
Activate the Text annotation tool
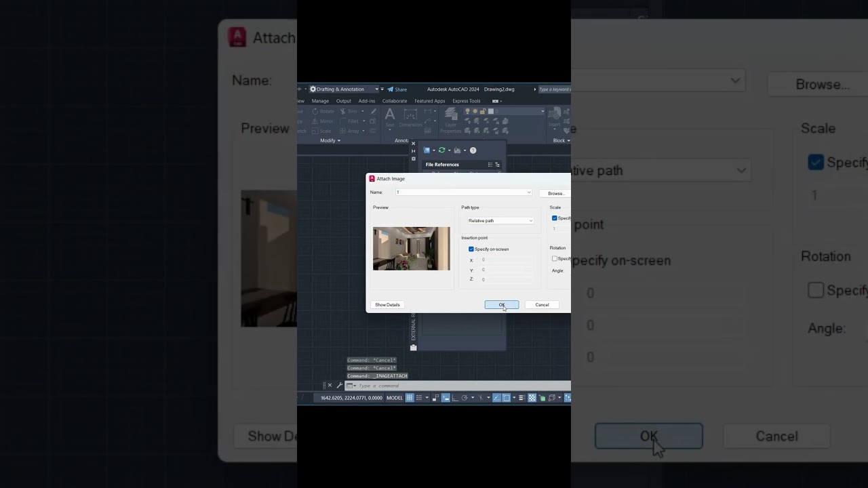pos(390,117)
